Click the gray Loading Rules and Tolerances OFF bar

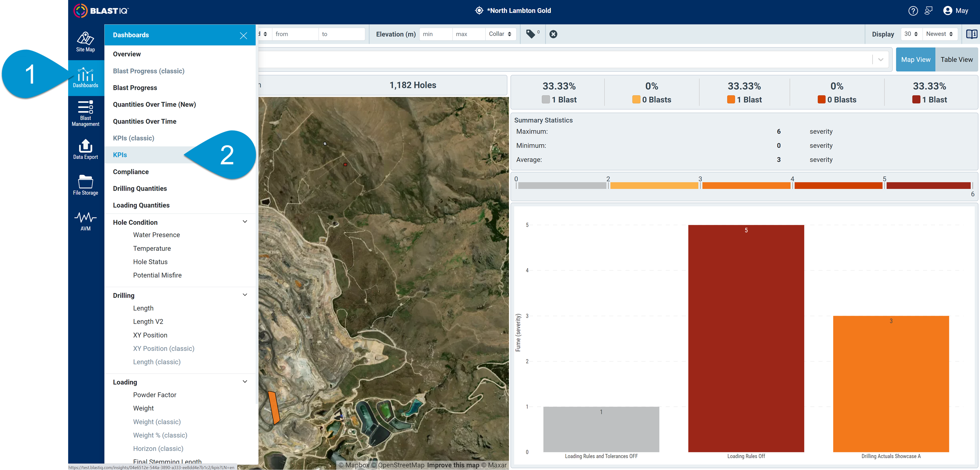[601, 429]
